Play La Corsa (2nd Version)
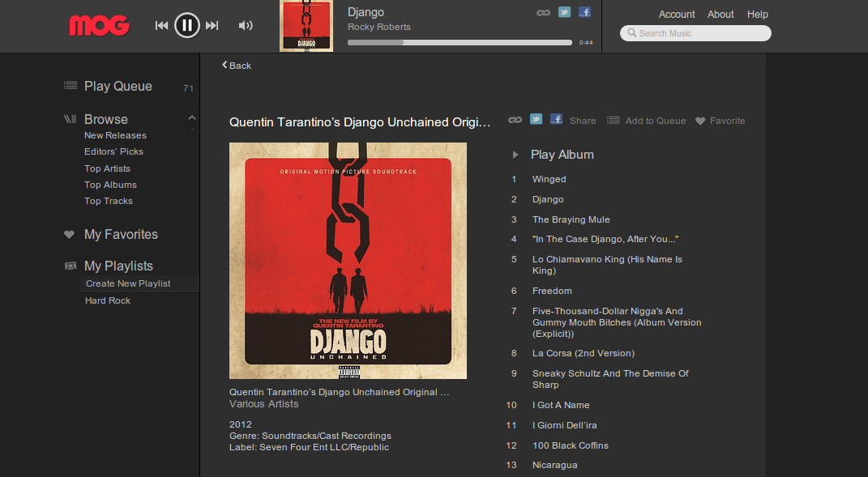 point(584,353)
